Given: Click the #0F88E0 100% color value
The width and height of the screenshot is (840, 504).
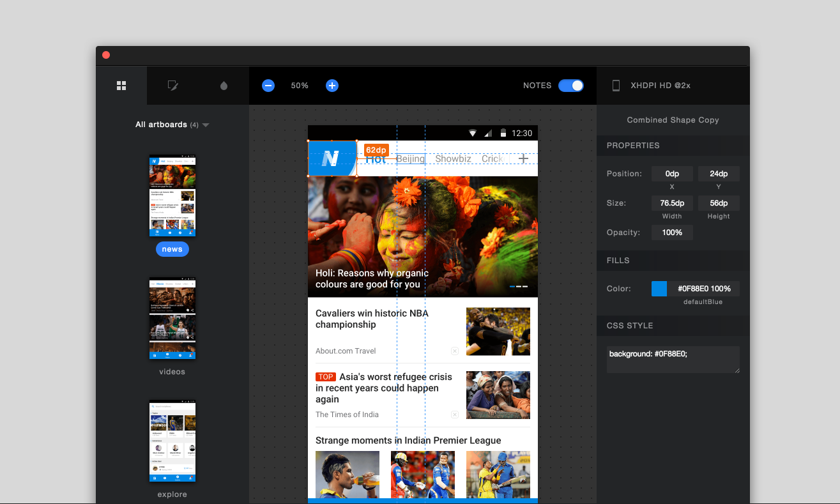Looking at the screenshot, I should tap(704, 289).
